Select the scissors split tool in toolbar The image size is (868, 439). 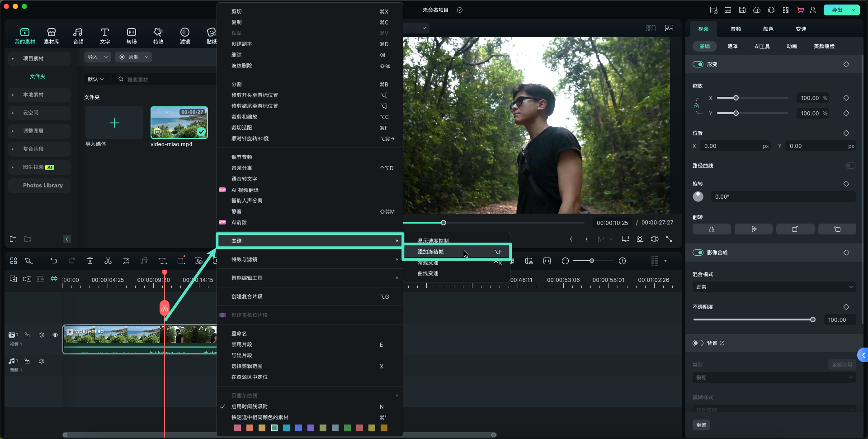(108, 261)
